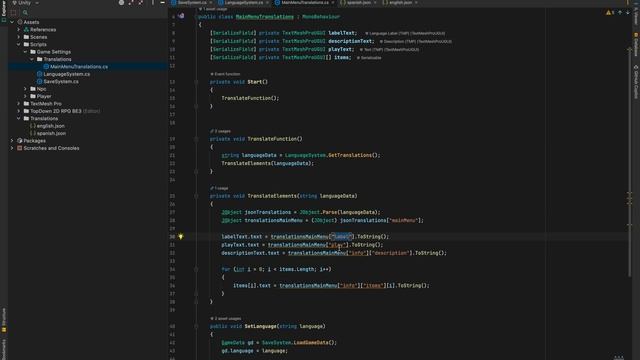Image resolution: width=640 pixels, height=360 pixels.
Task: Open the Unity view selector dropdown
Action: pyautogui.click(x=26, y=2)
